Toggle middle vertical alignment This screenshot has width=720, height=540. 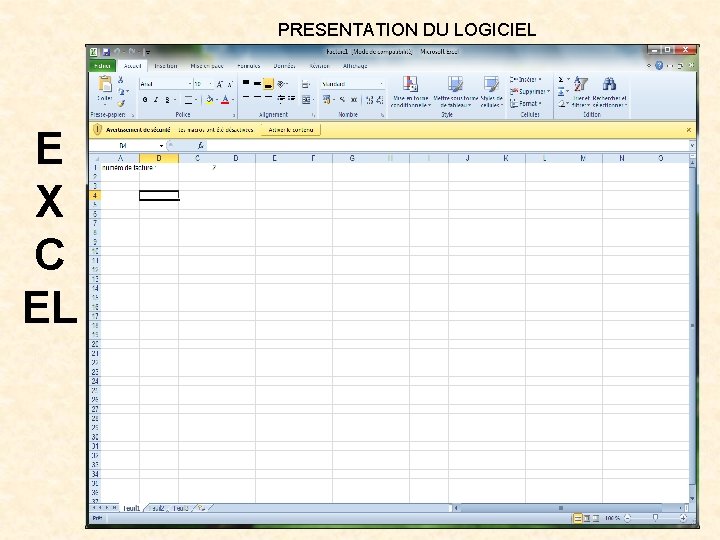[257, 84]
